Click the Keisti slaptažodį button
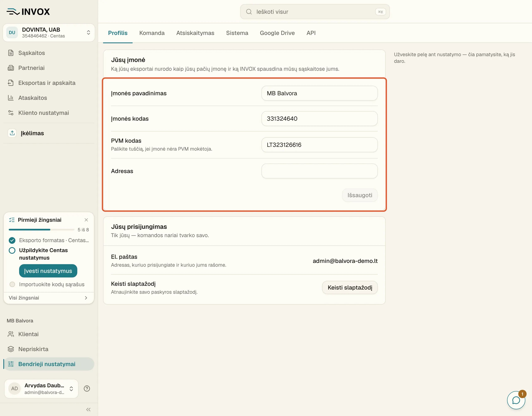532x416 pixels. pos(350,287)
